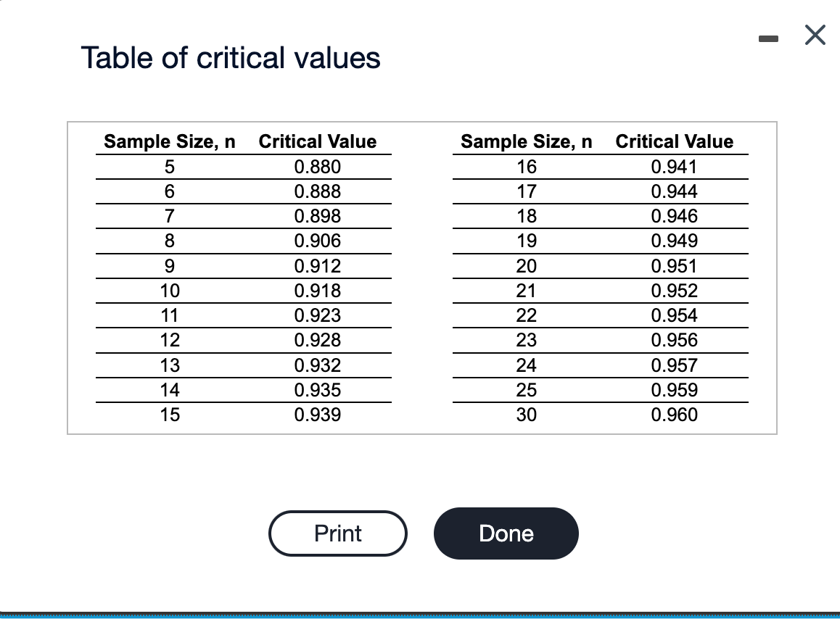
Task: Select the row for sample size 30
Action: (x=526, y=415)
